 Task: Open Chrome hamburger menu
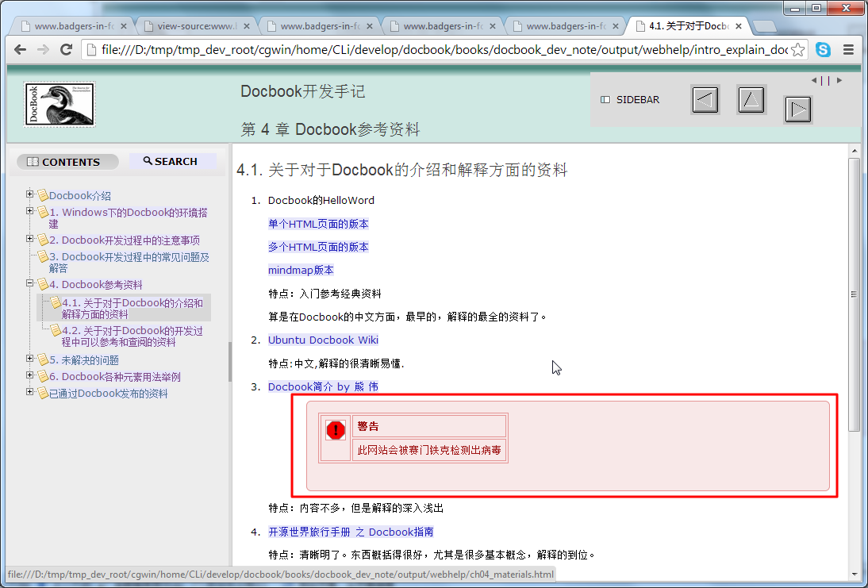coord(849,50)
